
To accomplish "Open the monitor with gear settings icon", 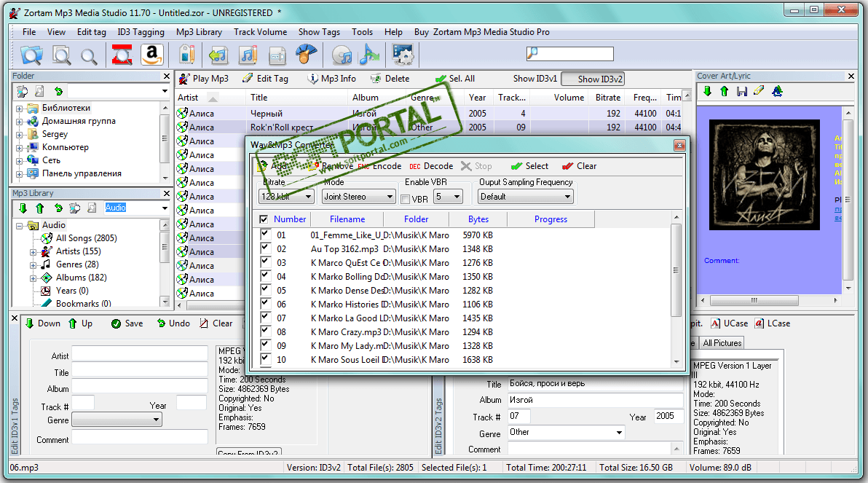I will [403, 55].
